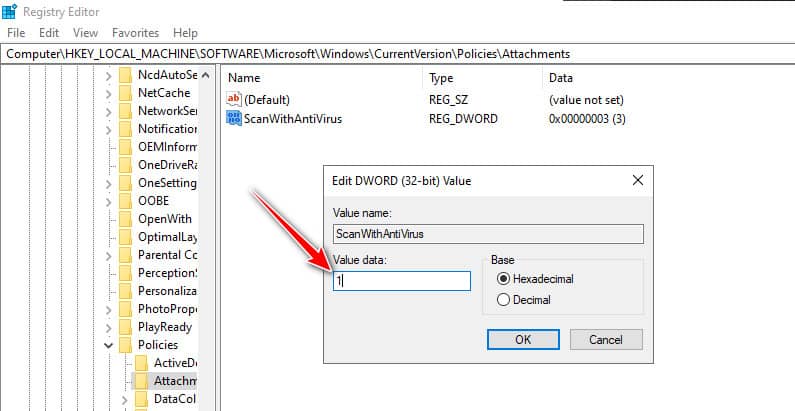Click the Parental Co folder icon
The width and height of the screenshot is (795, 411).
click(125, 255)
